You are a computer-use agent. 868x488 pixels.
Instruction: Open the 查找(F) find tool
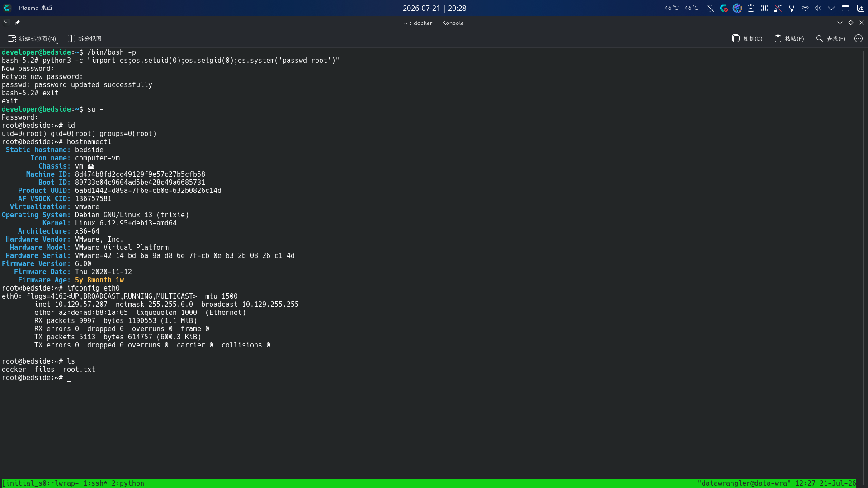(831, 38)
